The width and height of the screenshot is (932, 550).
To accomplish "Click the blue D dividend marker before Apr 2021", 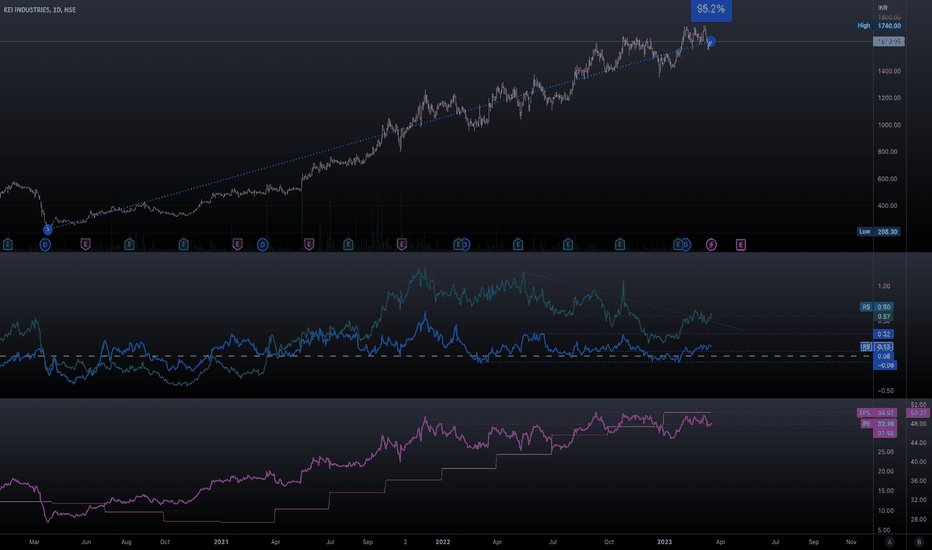I will click(263, 244).
